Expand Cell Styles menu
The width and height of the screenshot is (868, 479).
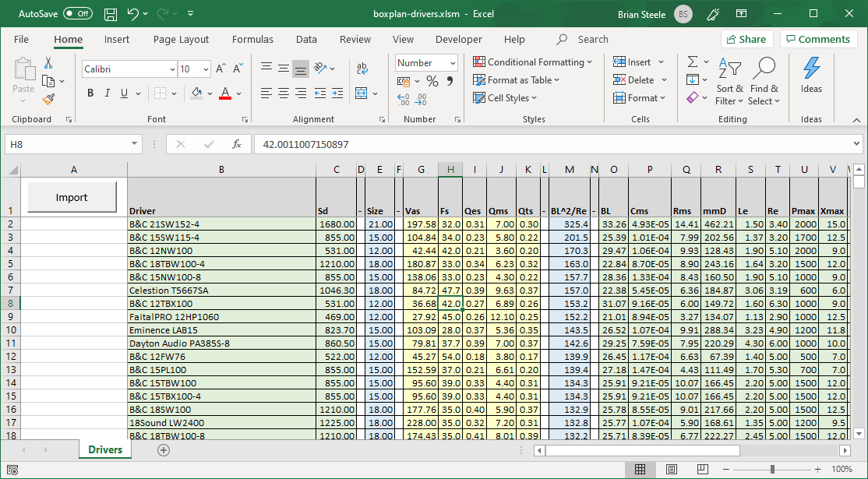(504, 98)
